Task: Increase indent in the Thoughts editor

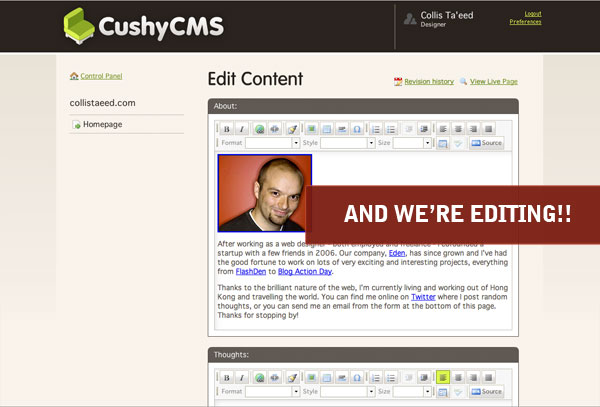Action: [424, 378]
